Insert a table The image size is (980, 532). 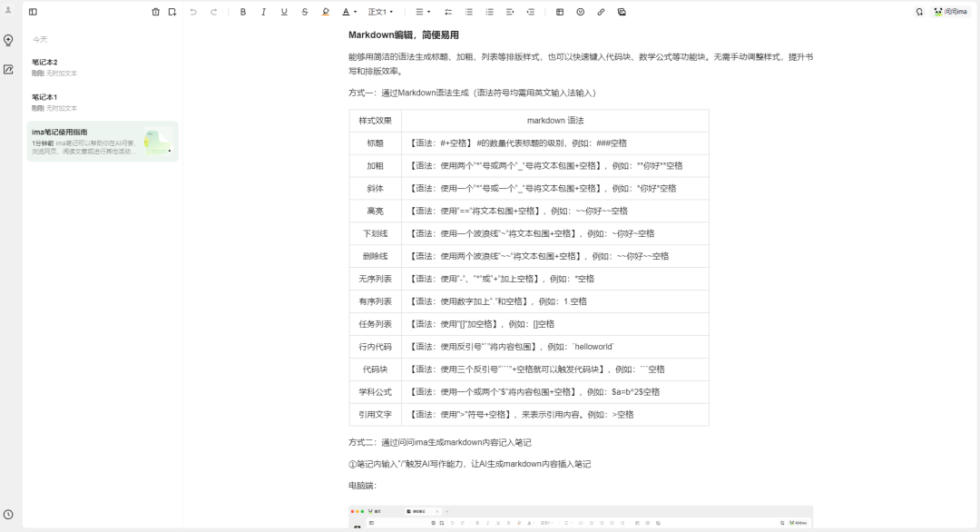click(x=560, y=12)
